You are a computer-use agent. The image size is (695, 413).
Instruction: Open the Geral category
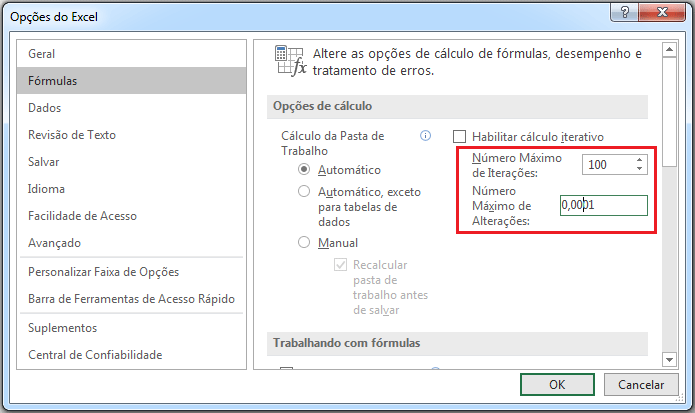point(43,54)
